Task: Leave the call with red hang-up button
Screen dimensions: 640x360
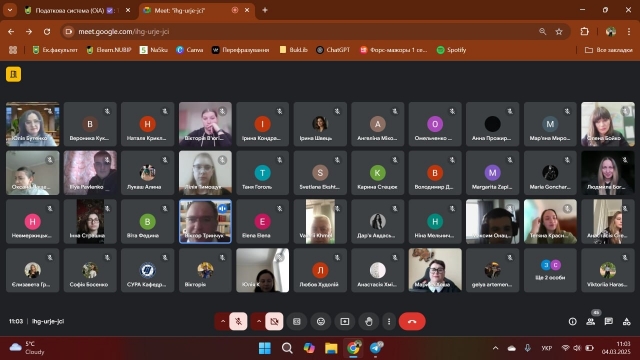Action: click(412, 322)
